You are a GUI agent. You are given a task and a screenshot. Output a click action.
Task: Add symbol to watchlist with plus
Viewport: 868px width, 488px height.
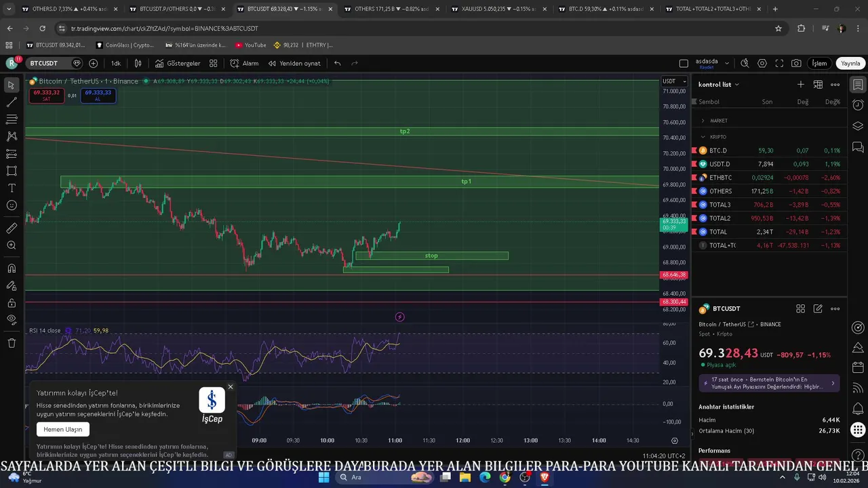(801, 85)
